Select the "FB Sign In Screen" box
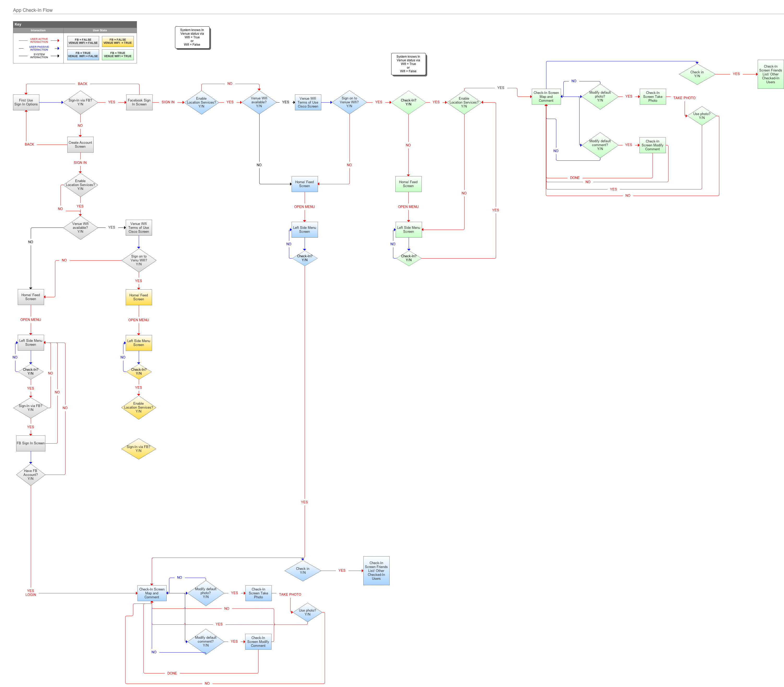This screenshot has width=784, height=687. tap(31, 443)
